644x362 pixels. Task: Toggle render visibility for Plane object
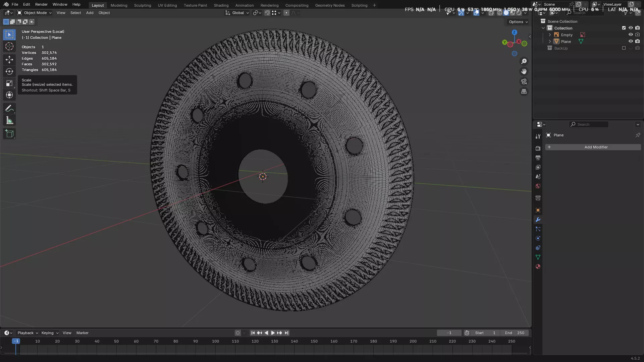[x=637, y=42]
